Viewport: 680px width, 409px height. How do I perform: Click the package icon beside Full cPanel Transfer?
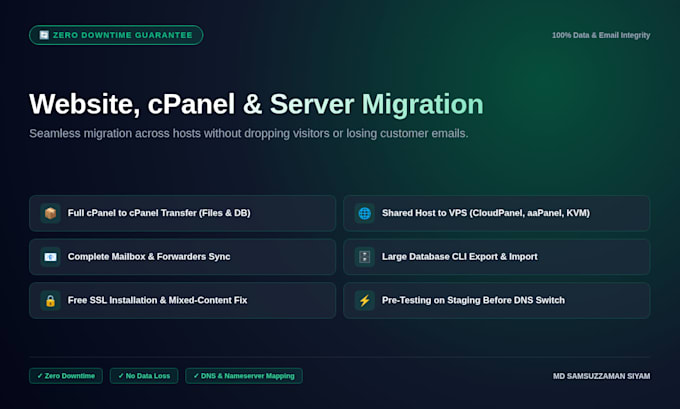(50, 213)
